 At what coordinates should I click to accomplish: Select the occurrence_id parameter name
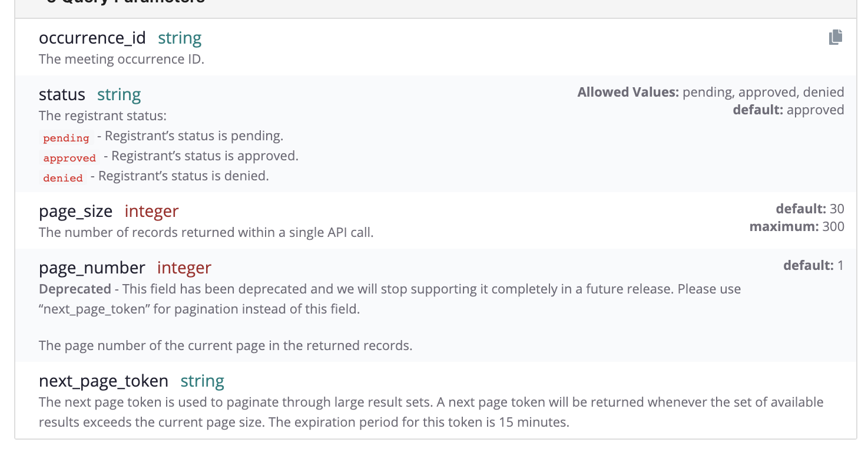point(92,38)
